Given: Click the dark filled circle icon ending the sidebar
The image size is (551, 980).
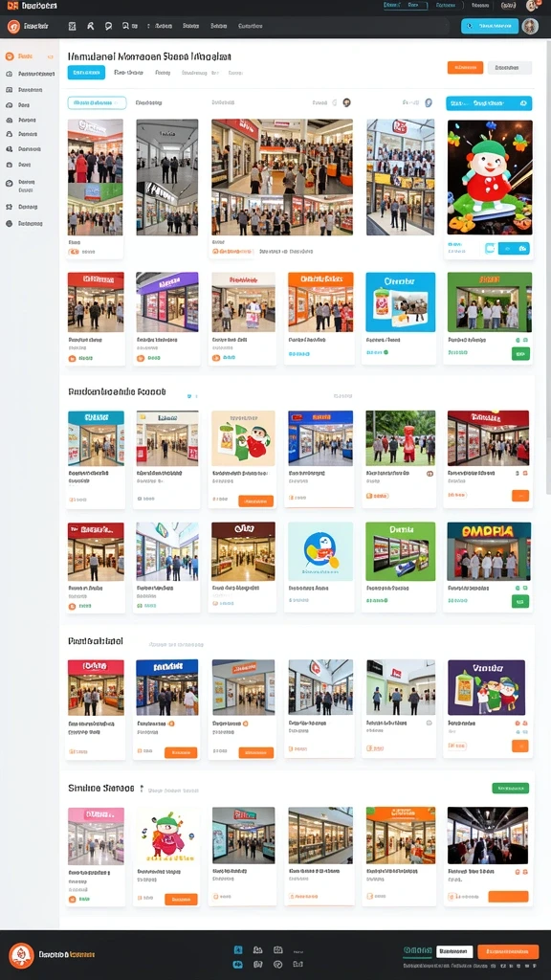Looking at the screenshot, I should [10, 223].
